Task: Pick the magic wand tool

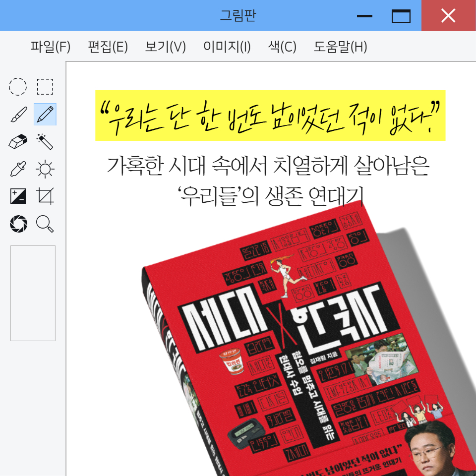Action: [45, 141]
